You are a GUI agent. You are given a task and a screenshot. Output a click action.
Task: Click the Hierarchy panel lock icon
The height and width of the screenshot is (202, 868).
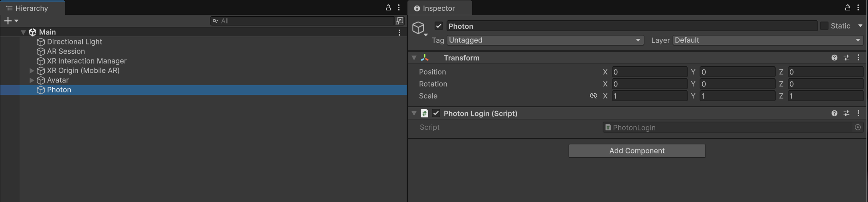click(x=388, y=8)
